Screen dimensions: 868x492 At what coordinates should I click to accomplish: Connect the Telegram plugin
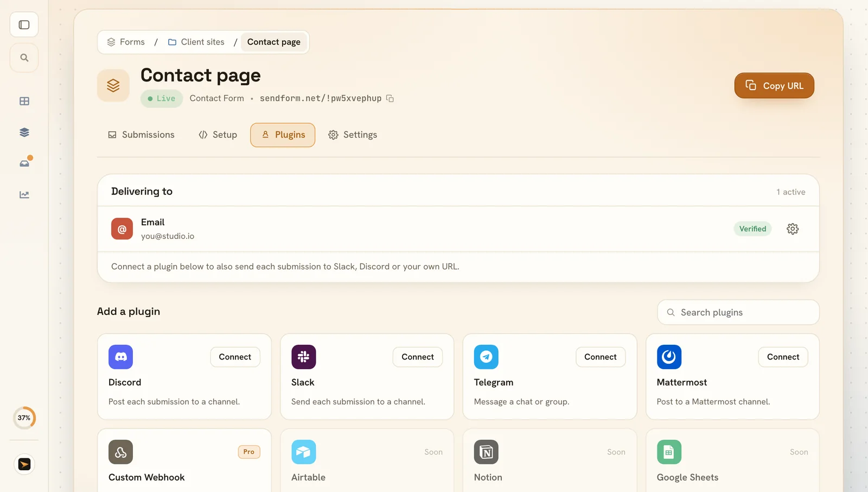click(x=601, y=357)
